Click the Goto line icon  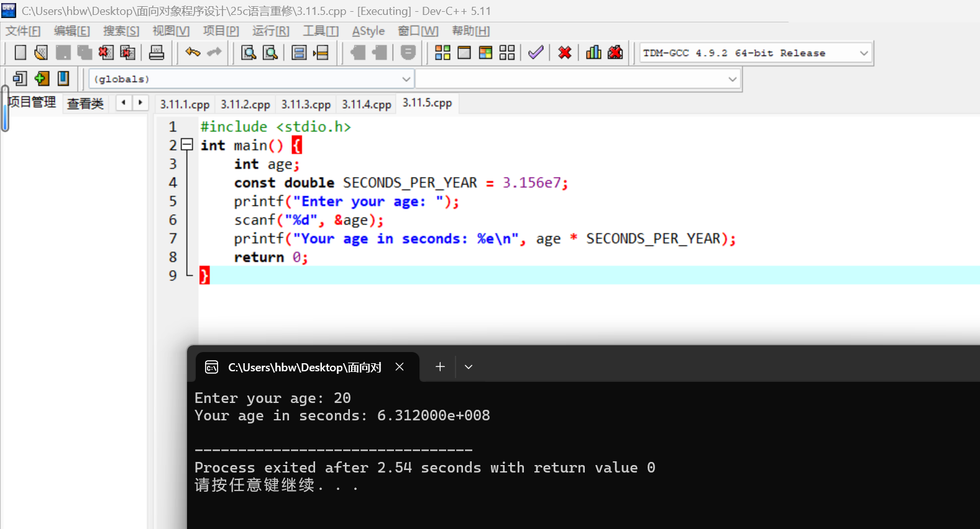click(321, 53)
